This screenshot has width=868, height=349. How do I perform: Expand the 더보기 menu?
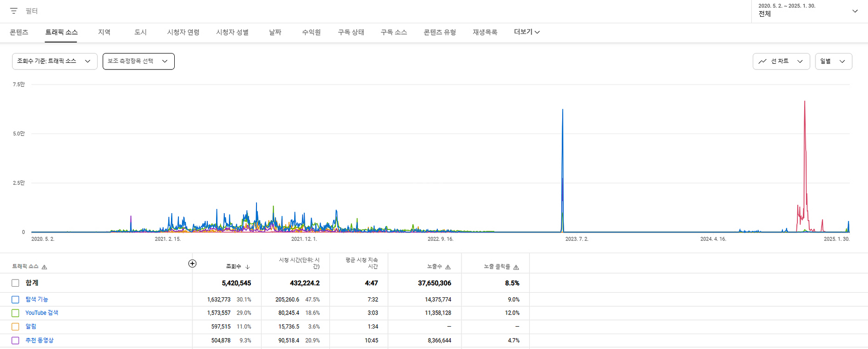[526, 32]
